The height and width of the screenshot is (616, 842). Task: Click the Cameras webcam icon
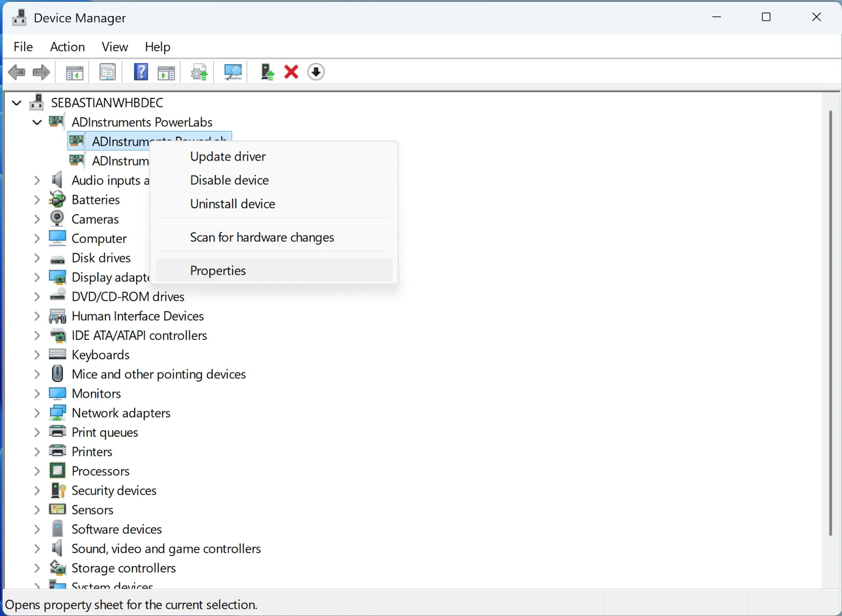click(57, 219)
